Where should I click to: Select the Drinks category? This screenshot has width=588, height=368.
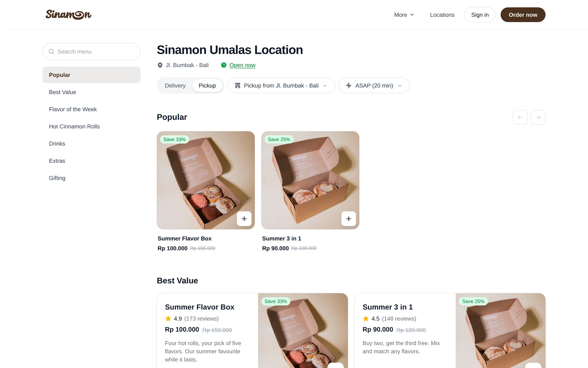92,144
